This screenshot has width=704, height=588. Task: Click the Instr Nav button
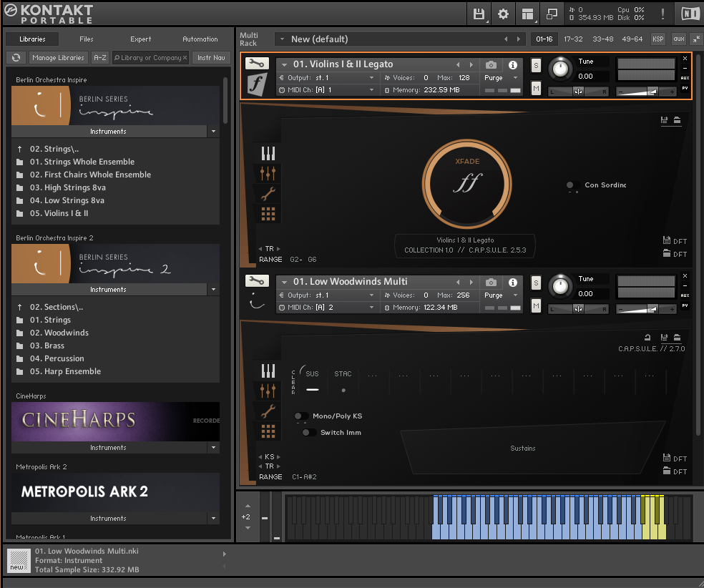(211, 57)
